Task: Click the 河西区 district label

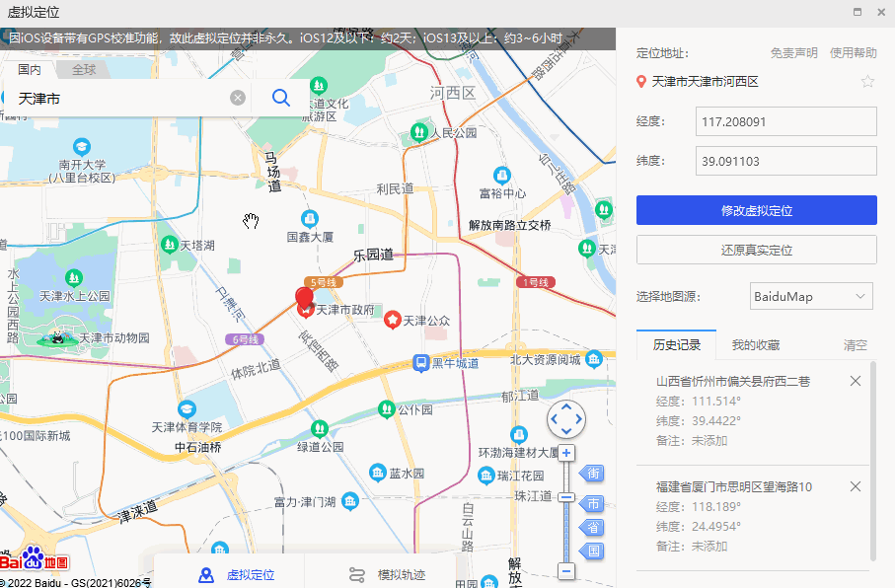Action: click(453, 93)
